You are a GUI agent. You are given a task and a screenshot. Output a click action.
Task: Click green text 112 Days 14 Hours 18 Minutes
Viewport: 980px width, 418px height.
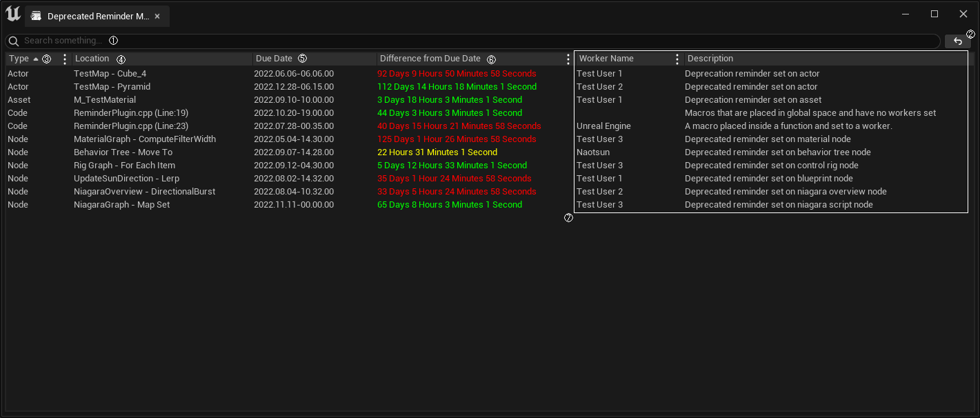[x=457, y=87]
